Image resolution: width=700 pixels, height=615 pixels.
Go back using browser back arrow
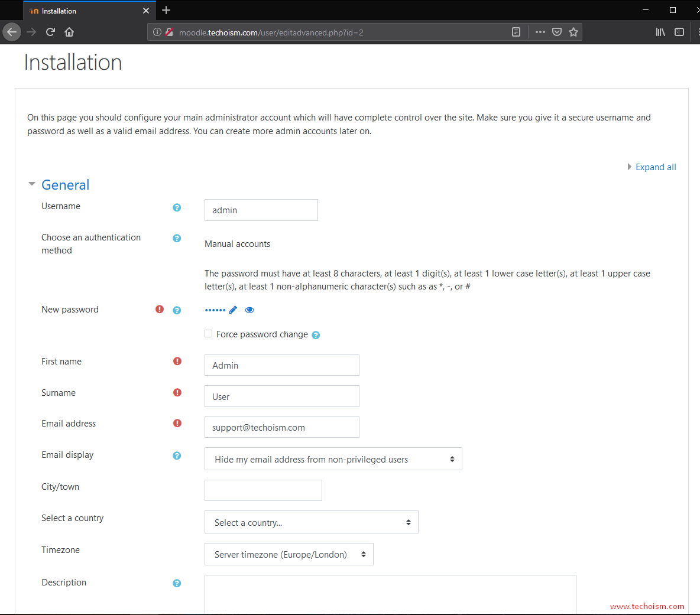[12, 32]
